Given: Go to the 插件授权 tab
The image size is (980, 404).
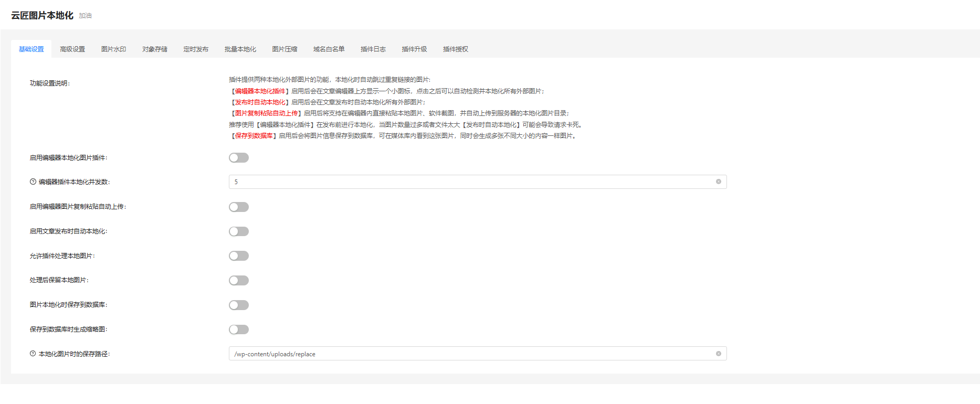Looking at the screenshot, I should (x=456, y=49).
